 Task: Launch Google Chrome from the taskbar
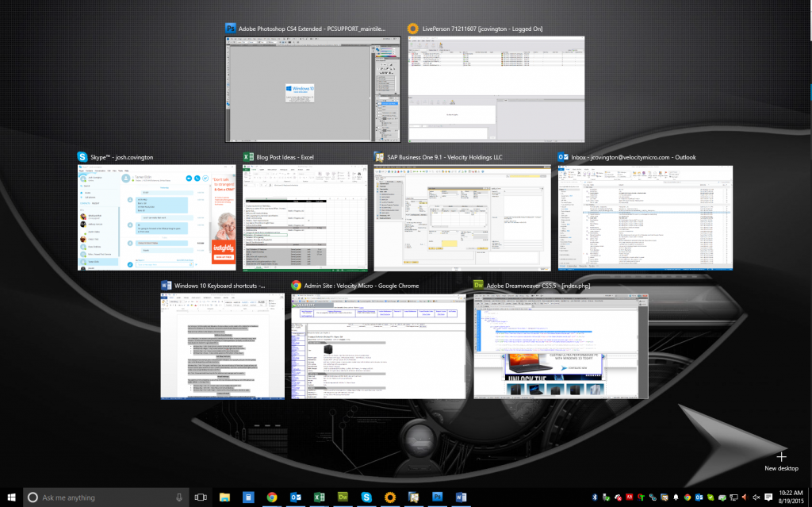[x=272, y=497]
